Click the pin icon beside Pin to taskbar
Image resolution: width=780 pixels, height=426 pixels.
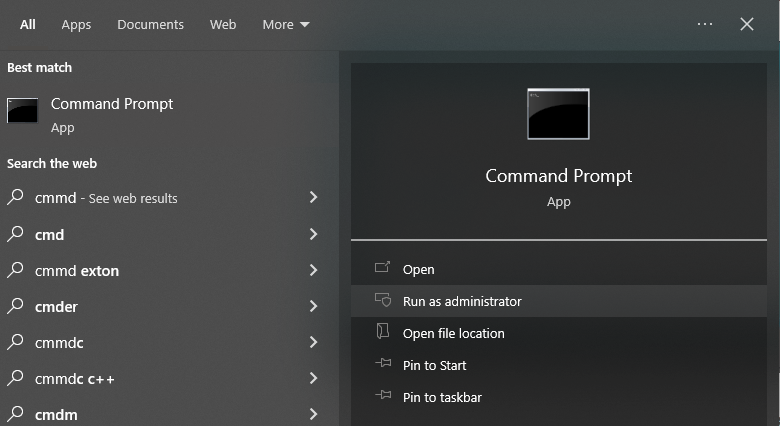(382, 397)
